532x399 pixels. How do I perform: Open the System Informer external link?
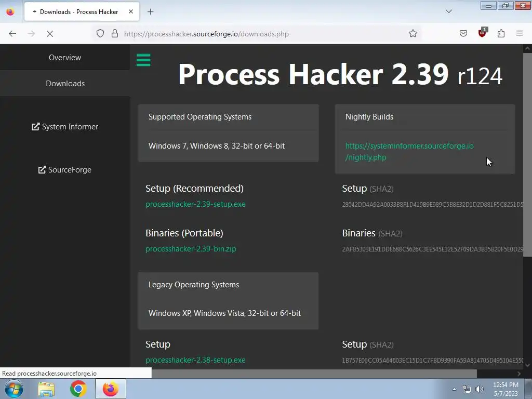point(65,127)
